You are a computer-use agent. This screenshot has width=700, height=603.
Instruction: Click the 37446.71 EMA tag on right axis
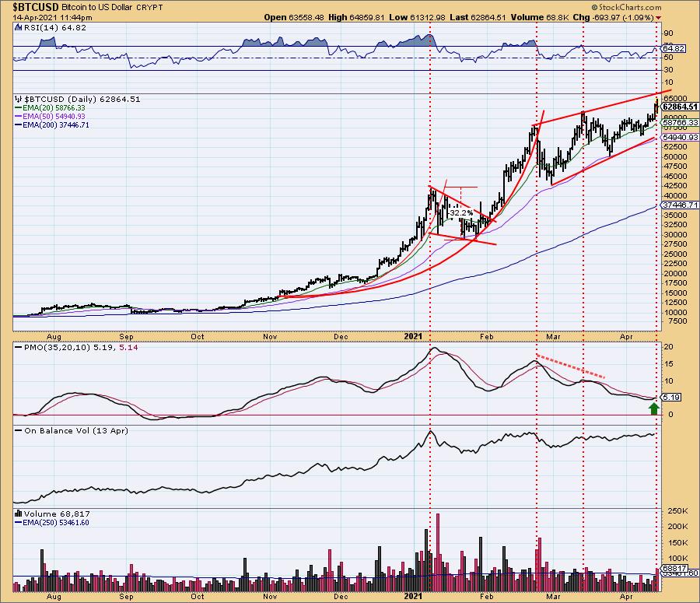pyautogui.click(x=681, y=205)
